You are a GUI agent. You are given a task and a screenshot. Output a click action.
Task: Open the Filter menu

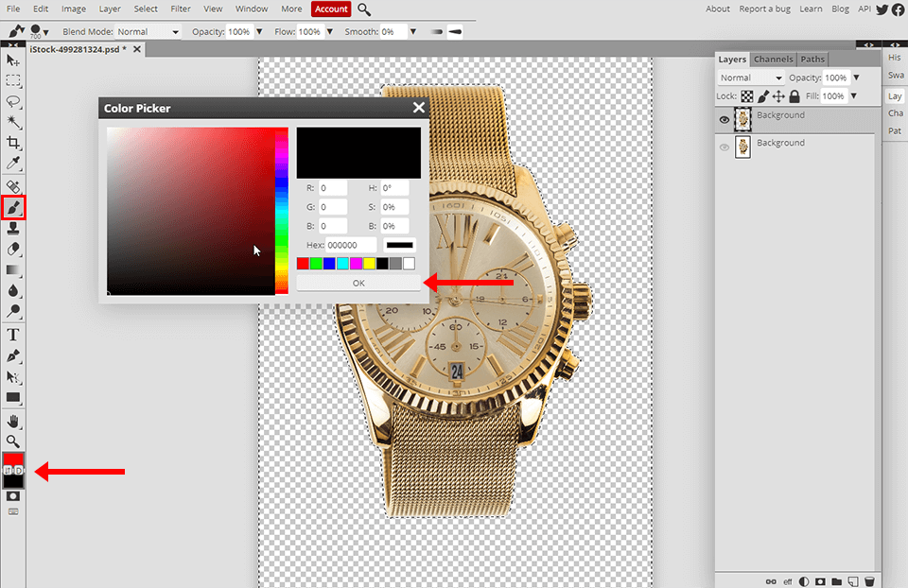pos(181,9)
